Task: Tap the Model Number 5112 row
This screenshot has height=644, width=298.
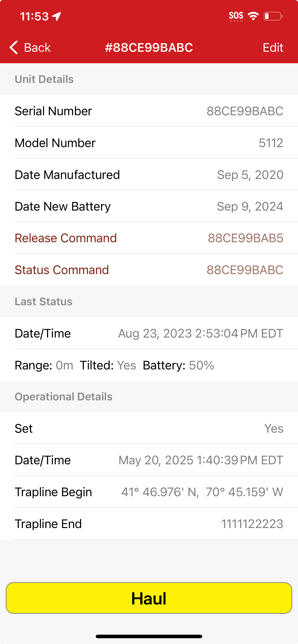Action: (149, 143)
